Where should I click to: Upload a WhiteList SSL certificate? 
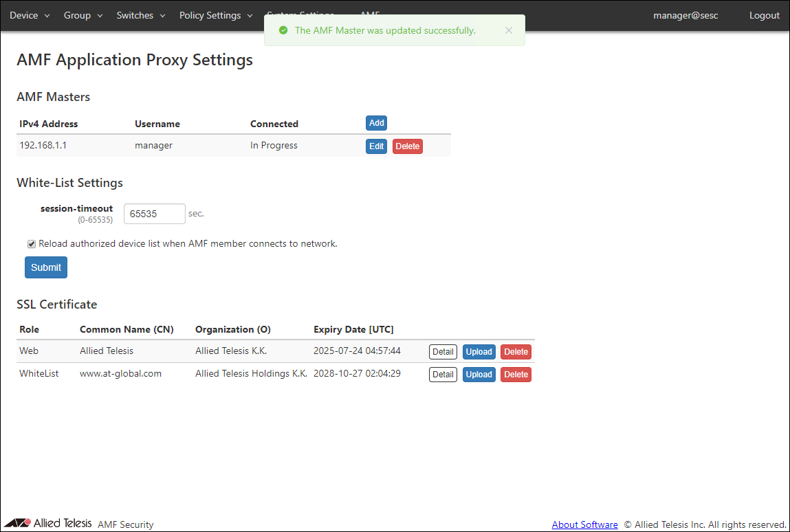click(x=479, y=375)
